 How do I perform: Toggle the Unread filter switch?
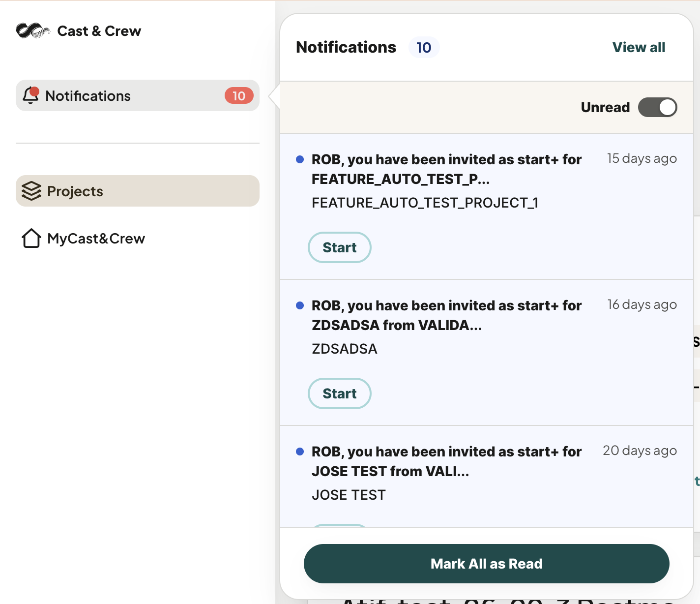[x=658, y=107]
